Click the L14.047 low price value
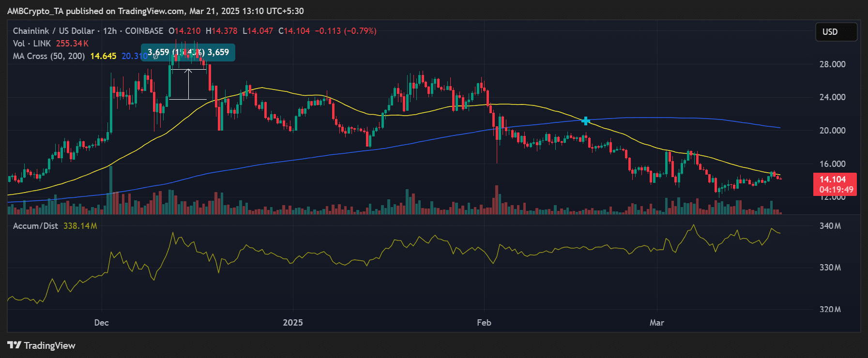 (258, 31)
